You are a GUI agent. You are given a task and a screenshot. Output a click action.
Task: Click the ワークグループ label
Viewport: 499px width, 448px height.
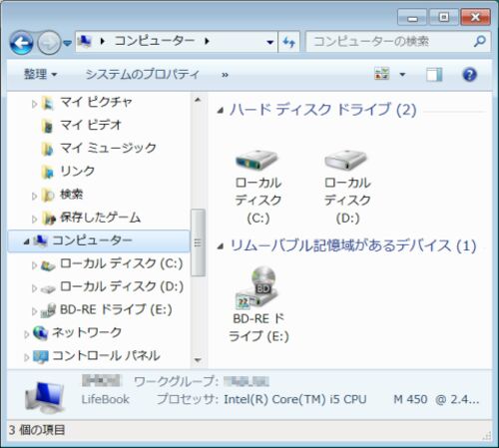pos(176,381)
